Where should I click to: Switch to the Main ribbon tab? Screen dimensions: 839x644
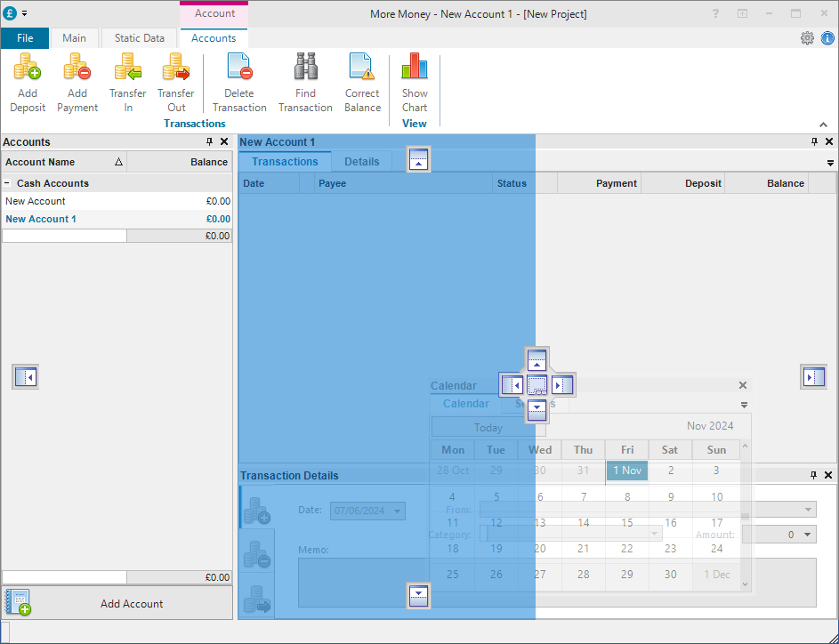[75, 38]
